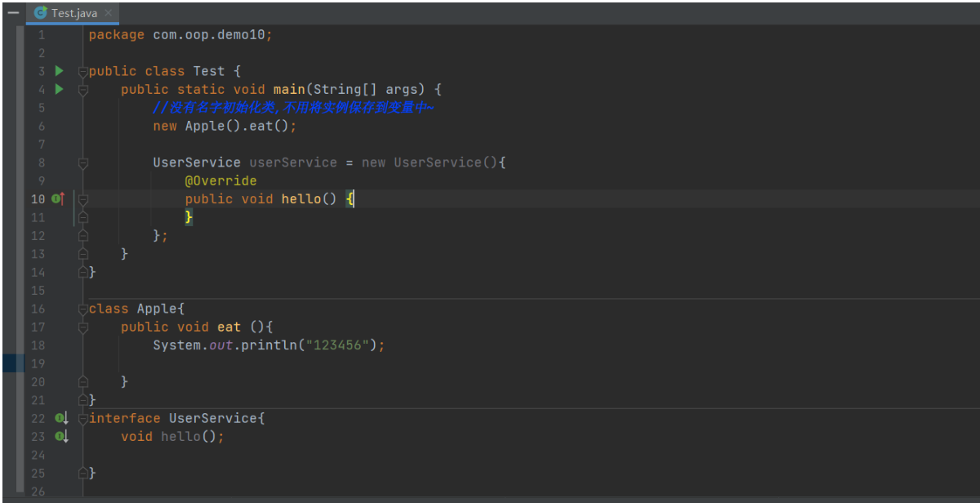980x503 pixels.
Task: Click fold end marker on line 21
Action: 82,400
